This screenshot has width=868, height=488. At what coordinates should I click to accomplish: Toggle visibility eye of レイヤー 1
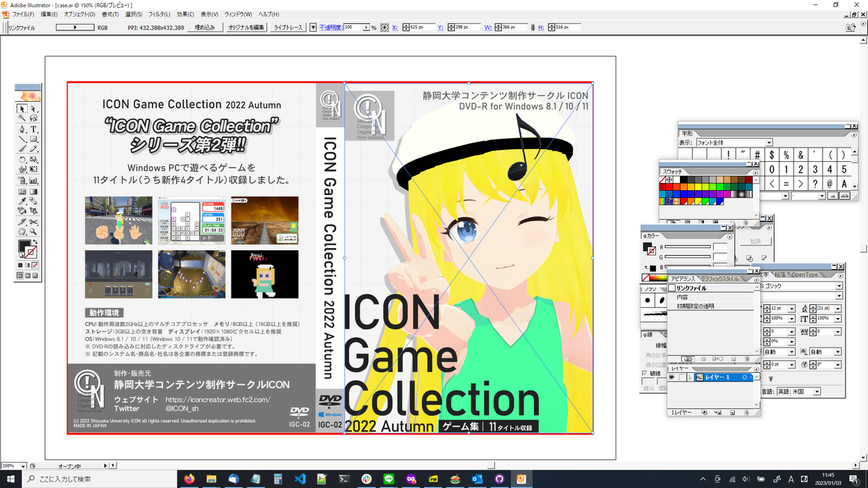672,377
